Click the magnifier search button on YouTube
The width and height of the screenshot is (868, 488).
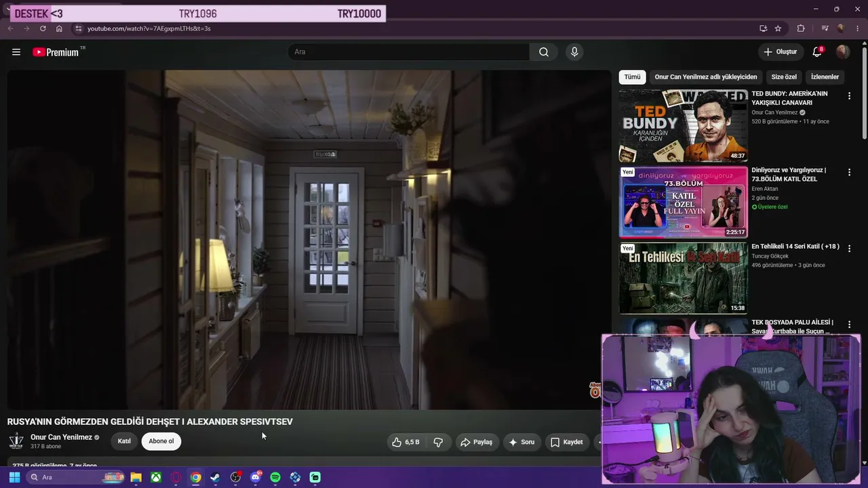point(544,52)
